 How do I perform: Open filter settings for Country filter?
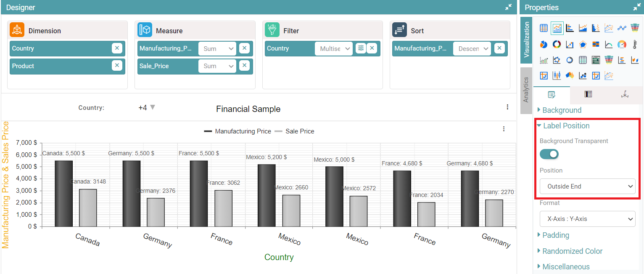(361, 48)
